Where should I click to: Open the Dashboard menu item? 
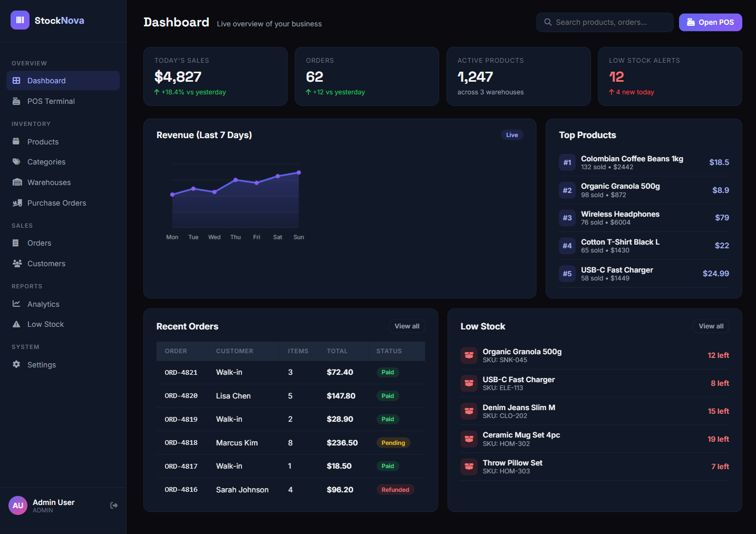click(63, 81)
